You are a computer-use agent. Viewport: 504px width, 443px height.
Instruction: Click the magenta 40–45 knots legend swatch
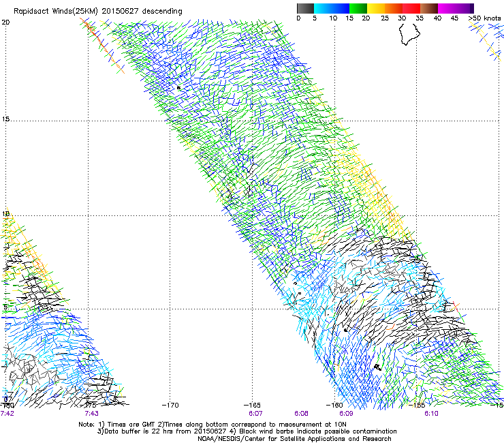(447, 8)
